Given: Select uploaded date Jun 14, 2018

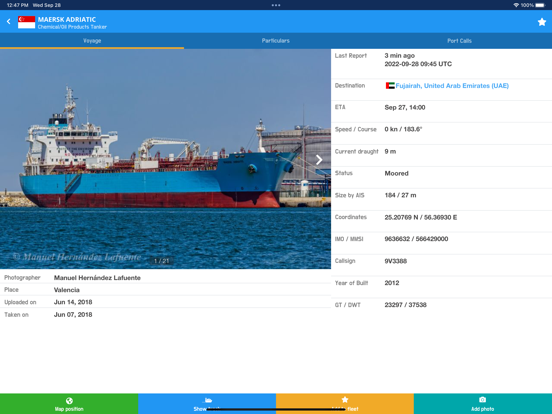Looking at the screenshot, I should coord(73,302).
